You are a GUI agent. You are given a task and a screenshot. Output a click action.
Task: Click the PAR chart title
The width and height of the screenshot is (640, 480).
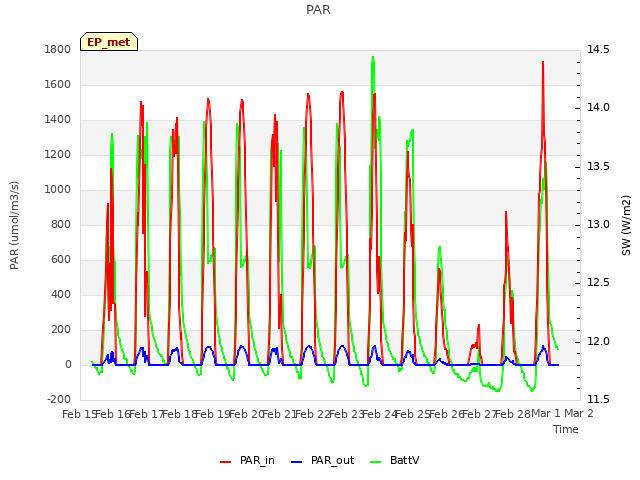tap(318, 10)
